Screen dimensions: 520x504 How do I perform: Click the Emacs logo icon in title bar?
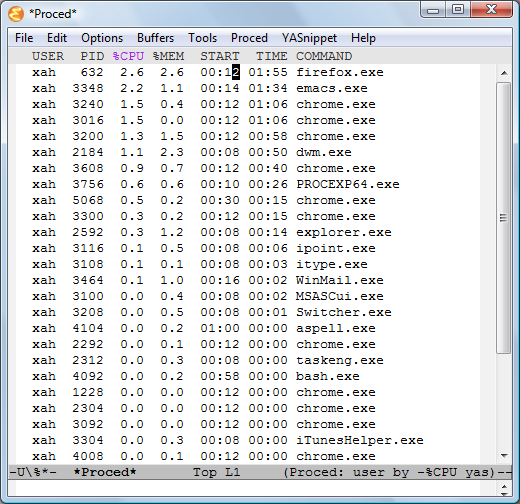[16, 14]
